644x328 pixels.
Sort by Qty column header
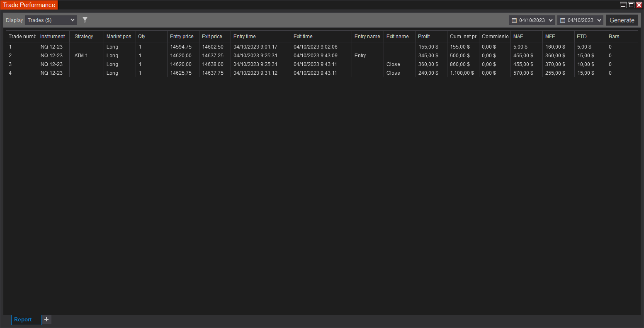coord(151,37)
